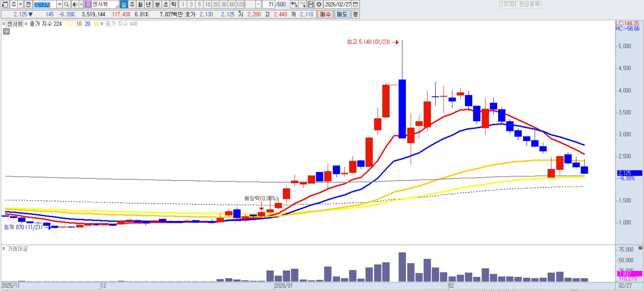The height and width of the screenshot is (291, 644).
Task: Click the save chart floppy disk icon
Action: coord(311,4)
